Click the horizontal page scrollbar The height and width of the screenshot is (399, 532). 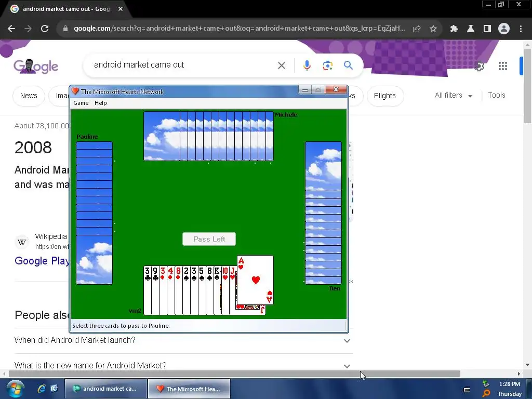click(x=234, y=374)
